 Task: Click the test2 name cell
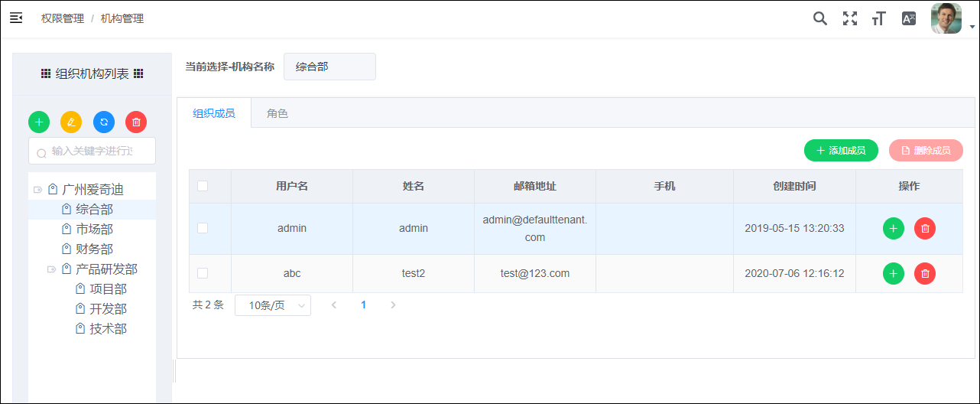tap(414, 273)
